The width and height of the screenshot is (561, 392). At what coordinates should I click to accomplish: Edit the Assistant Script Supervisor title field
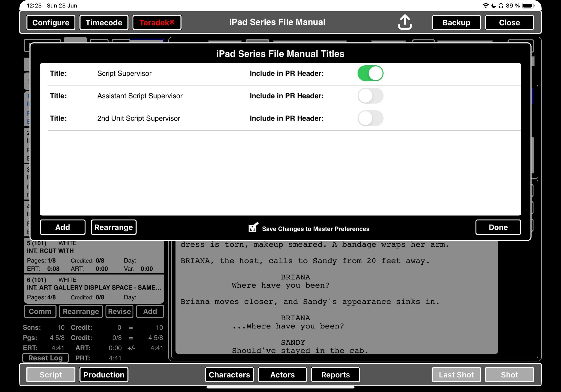[140, 96]
